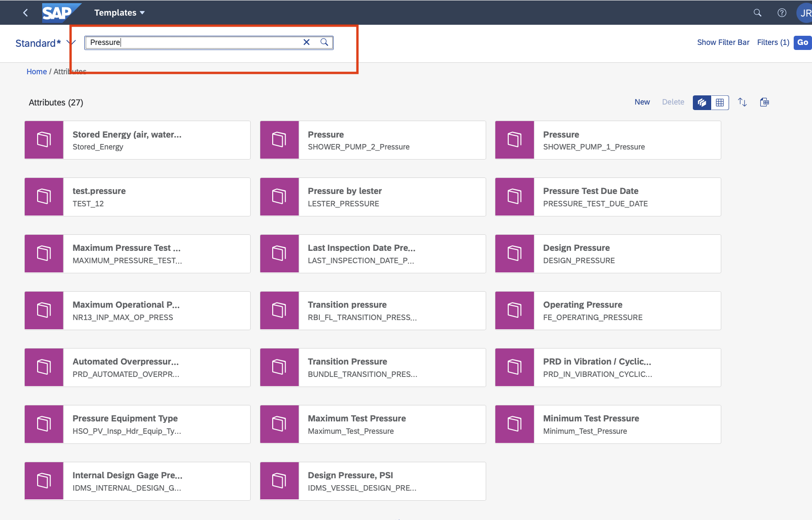Viewport: 812px width, 520px height.
Task: Click the magnifier icon in search field
Action: coord(324,42)
